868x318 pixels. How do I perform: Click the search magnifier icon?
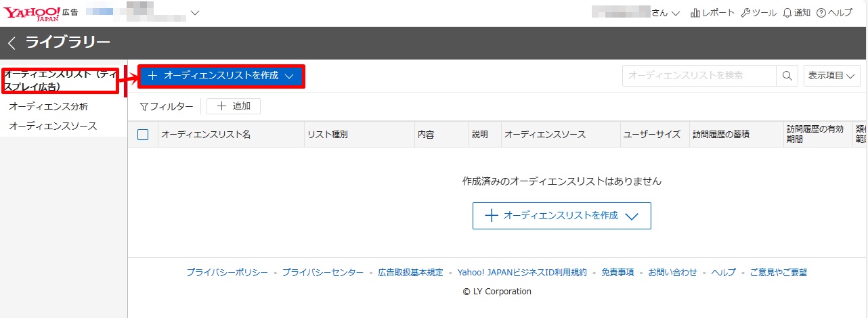coord(787,76)
